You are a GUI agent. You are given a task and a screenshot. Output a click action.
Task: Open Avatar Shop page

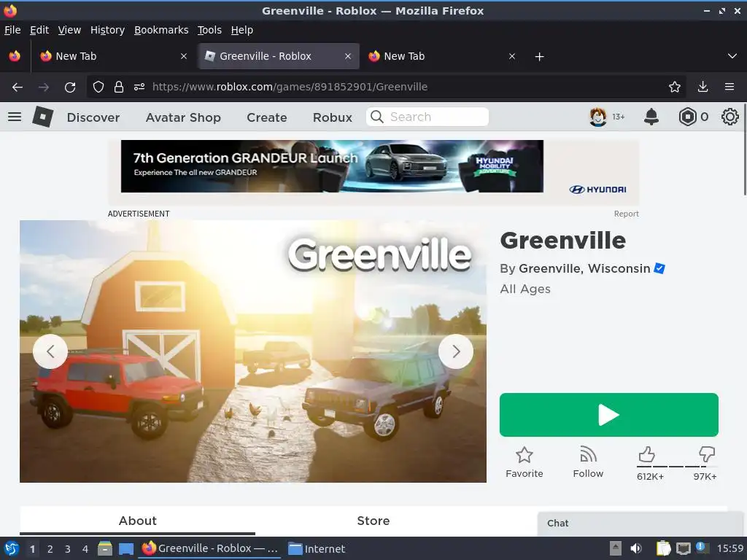pos(183,117)
